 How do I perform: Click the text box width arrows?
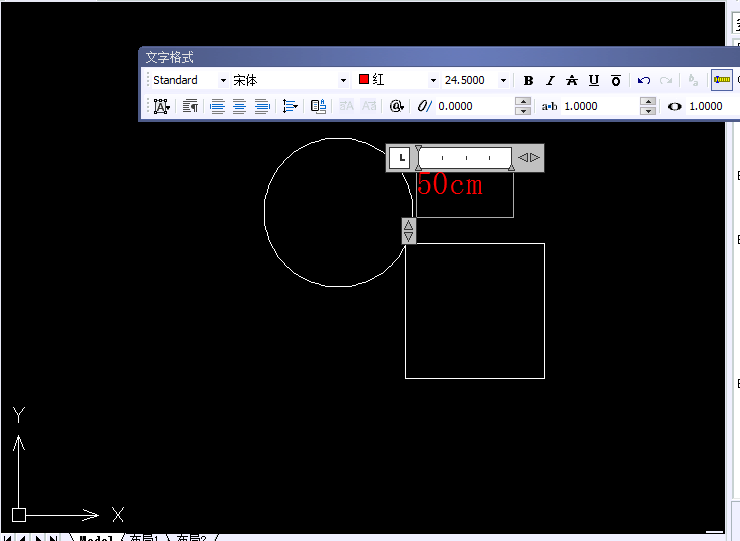[529, 157]
